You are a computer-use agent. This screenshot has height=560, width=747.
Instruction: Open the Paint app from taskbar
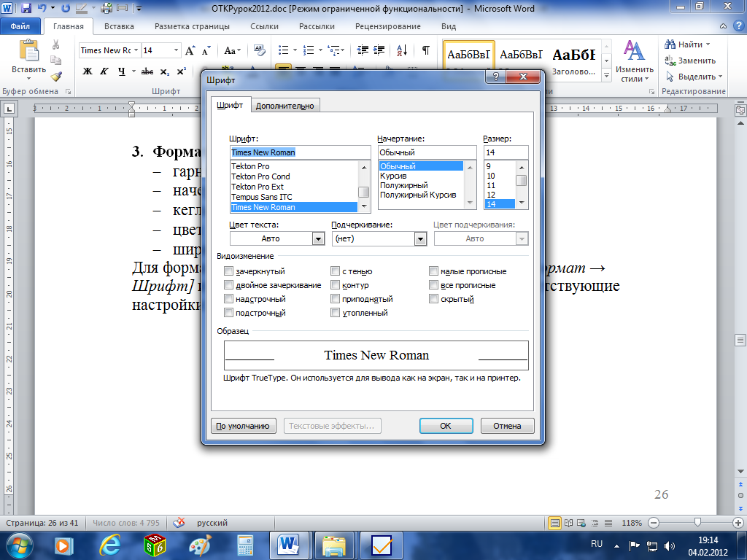pos(200,545)
